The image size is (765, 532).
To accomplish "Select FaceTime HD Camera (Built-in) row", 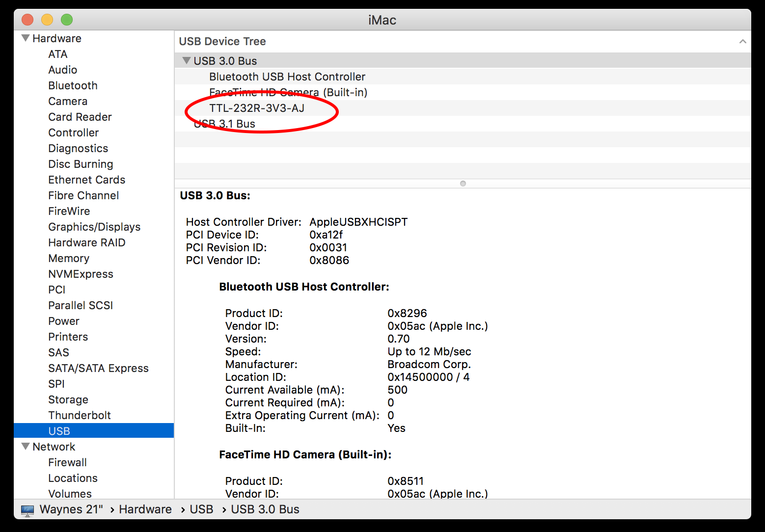I will [463, 92].
